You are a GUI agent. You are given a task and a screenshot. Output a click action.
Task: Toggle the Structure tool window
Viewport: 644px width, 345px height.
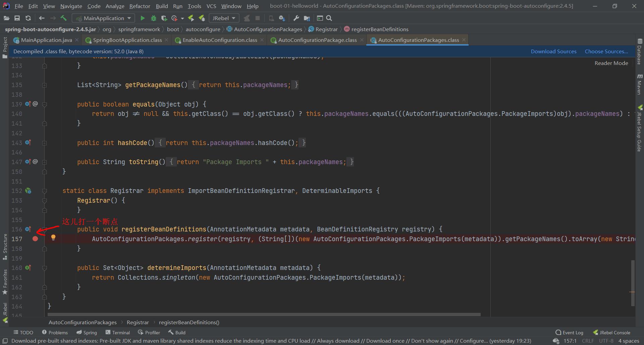(5, 247)
